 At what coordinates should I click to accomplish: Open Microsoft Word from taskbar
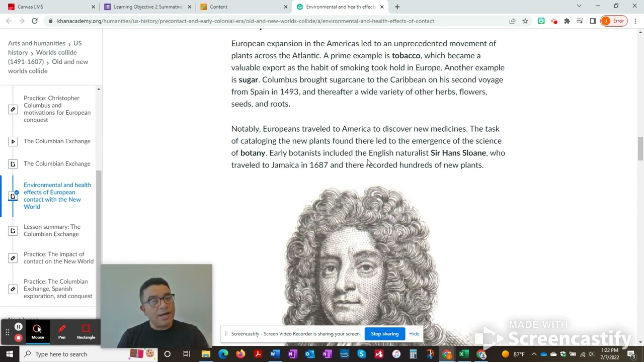coord(275,354)
